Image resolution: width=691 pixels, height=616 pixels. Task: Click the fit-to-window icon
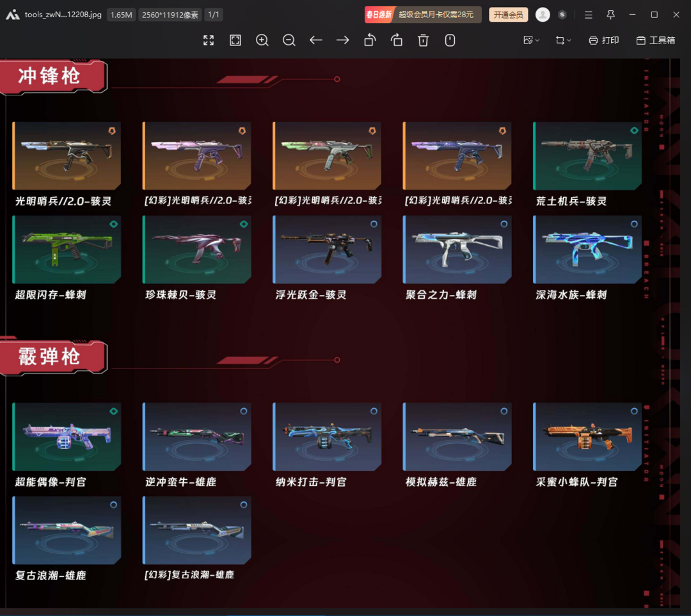[x=235, y=40]
